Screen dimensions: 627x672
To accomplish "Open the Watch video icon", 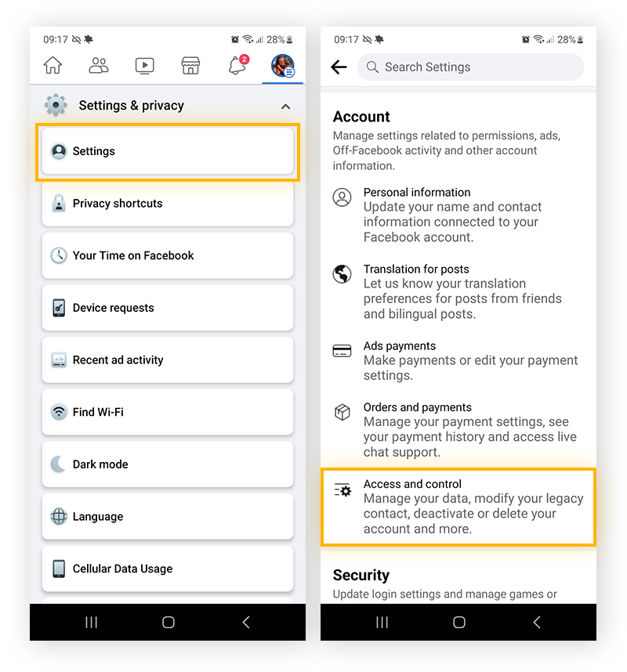I will coord(144,66).
